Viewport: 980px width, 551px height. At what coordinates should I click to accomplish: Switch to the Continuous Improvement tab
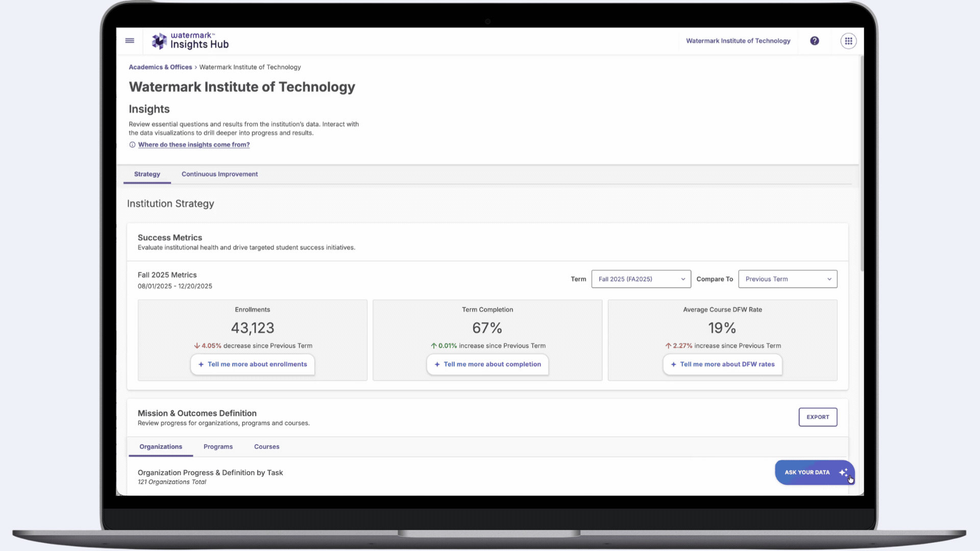(219, 174)
